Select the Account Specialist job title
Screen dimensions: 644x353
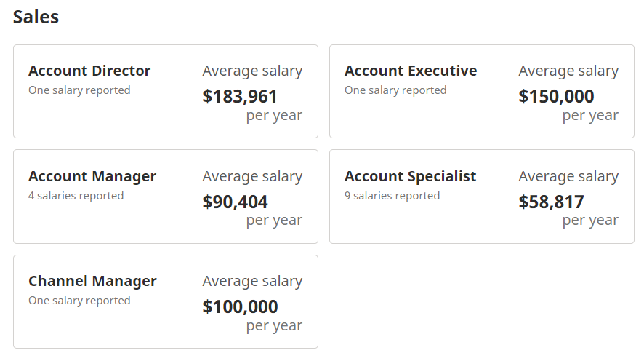tap(410, 176)
